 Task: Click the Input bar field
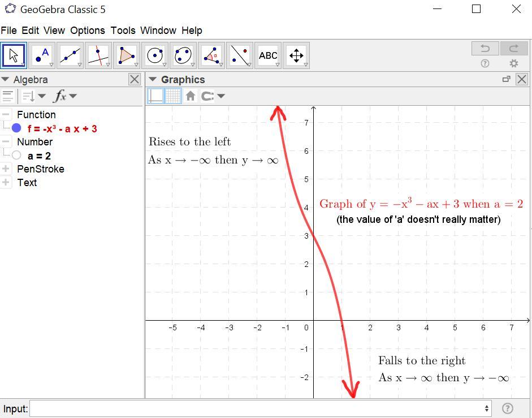pyautogui.click(x=261, y=408)
